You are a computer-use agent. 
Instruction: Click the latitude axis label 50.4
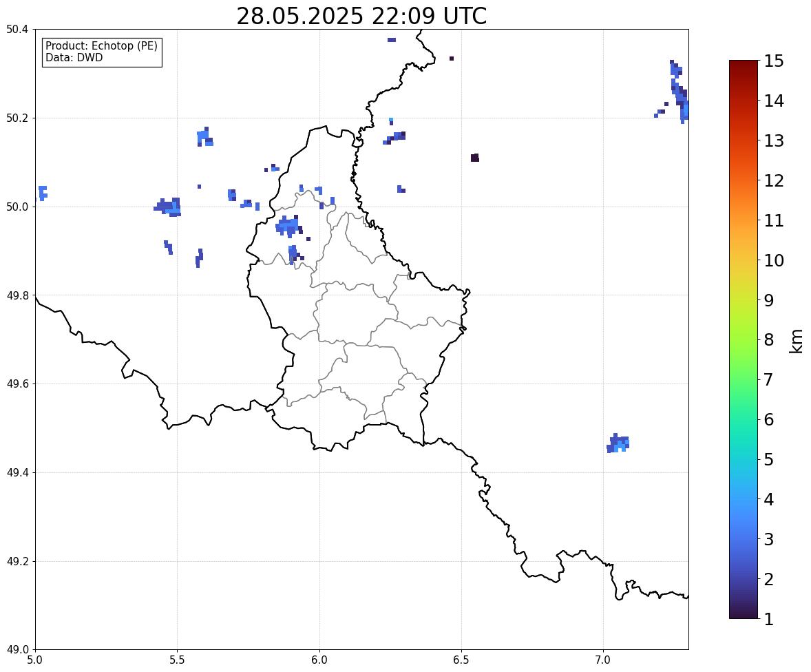pyautogui.click(x=17, y=30)
